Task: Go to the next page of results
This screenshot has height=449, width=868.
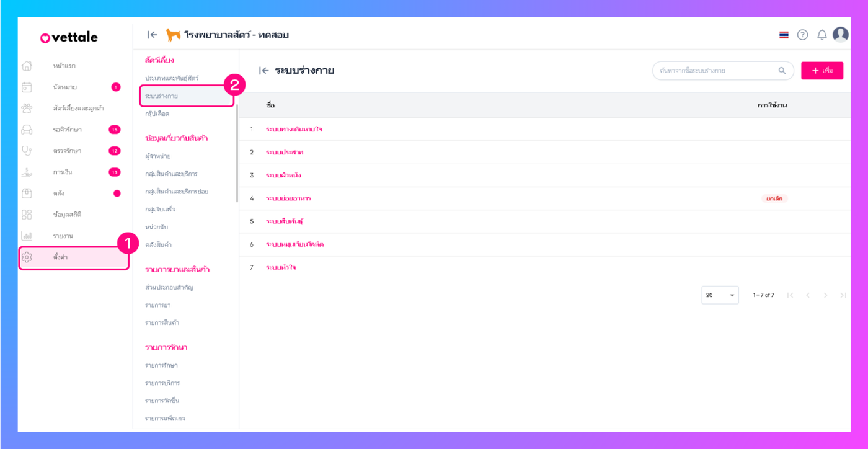Action: [x=825, y=295]
